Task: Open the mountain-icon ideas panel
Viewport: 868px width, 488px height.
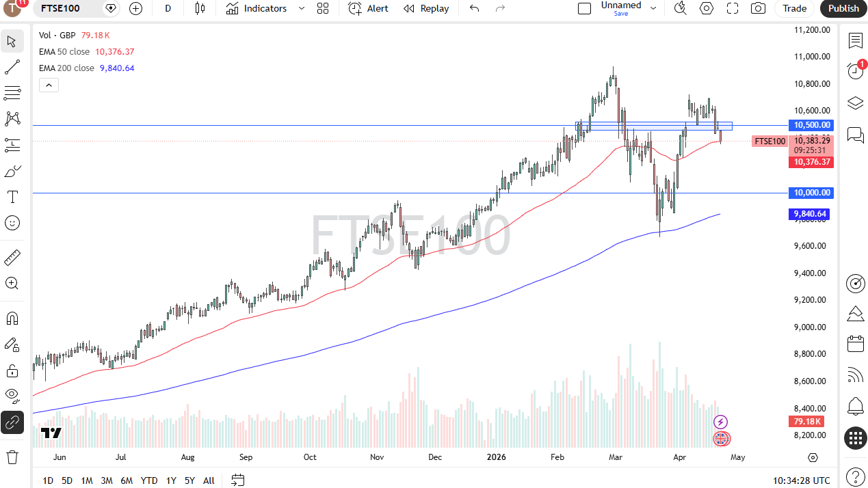Action: 855,314
